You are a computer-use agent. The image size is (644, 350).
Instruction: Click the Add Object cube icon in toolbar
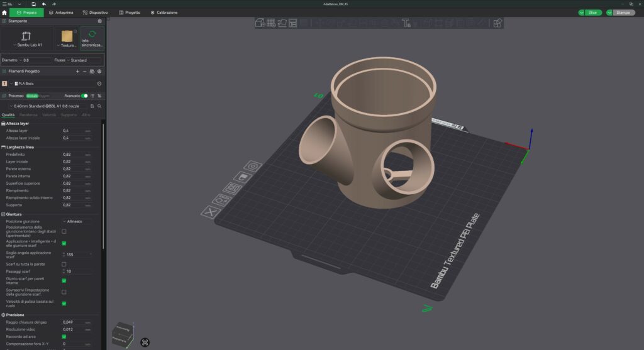point(260,23)
